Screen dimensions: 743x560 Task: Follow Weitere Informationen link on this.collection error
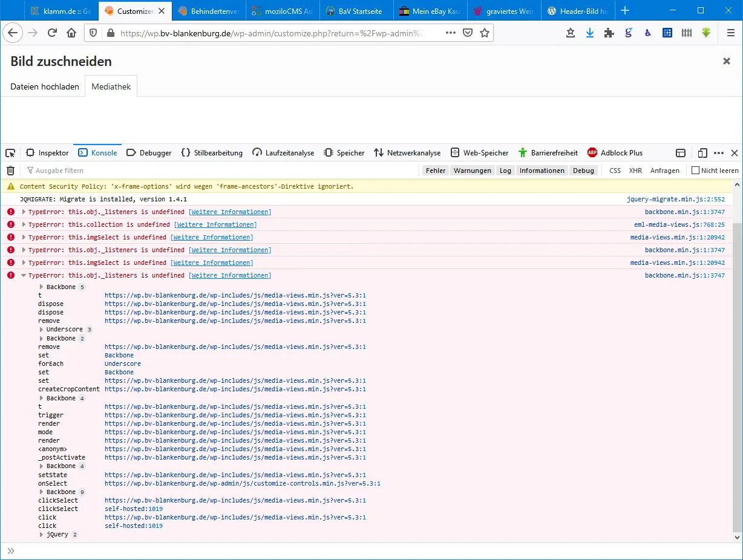coord(215,225)
